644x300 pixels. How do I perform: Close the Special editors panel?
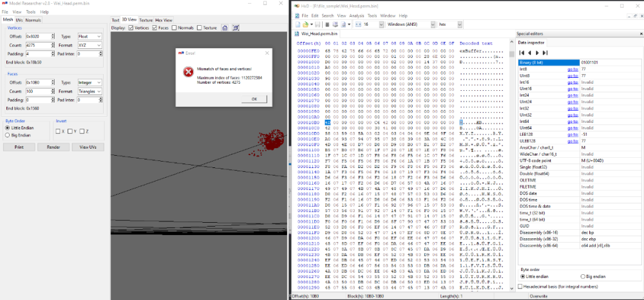(641, 33)
